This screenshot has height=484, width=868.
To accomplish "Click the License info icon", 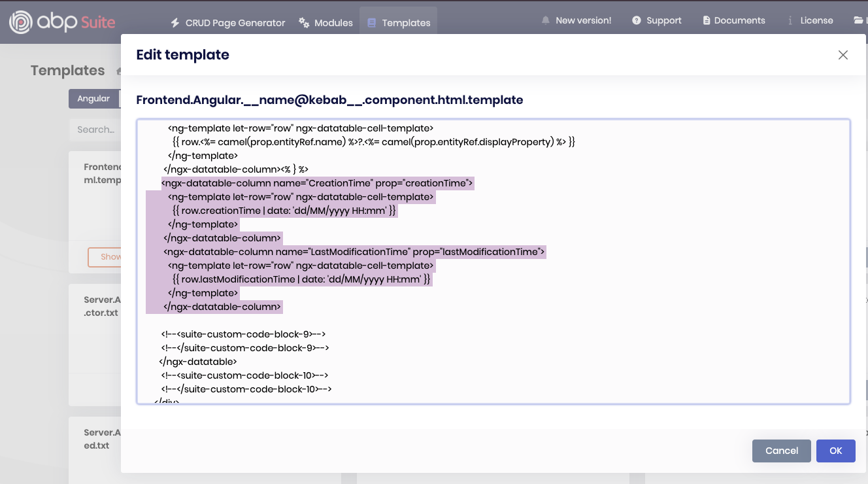I will click(x=790, y=21).
